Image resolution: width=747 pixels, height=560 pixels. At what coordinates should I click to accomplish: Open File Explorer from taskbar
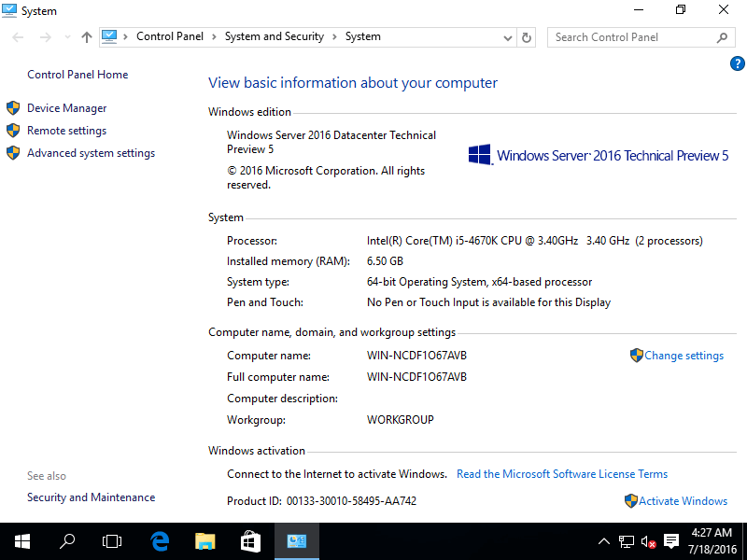(x=205, y=540)
